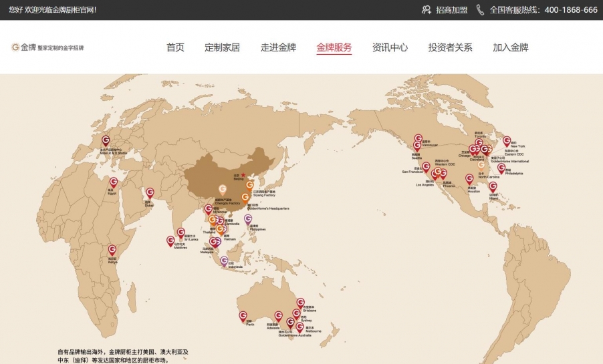Select the Indonesia purple pin
This screenshot has height=364, width=603.
point(224,261)
